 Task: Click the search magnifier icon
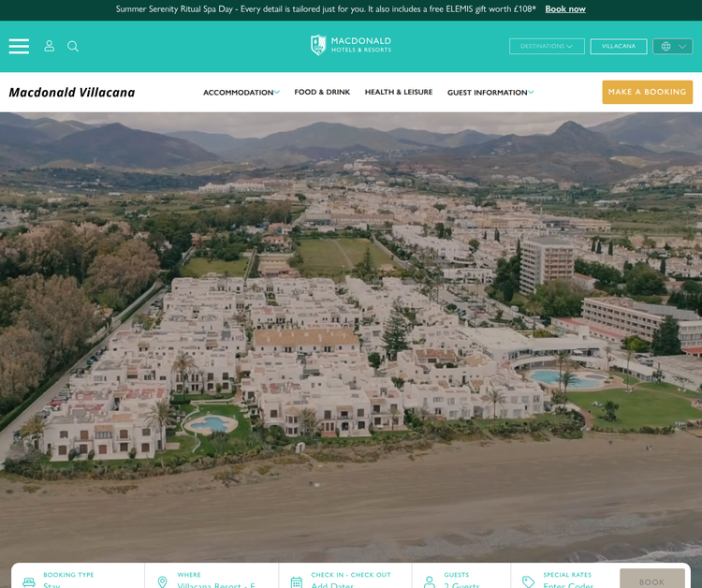point(73,46)
